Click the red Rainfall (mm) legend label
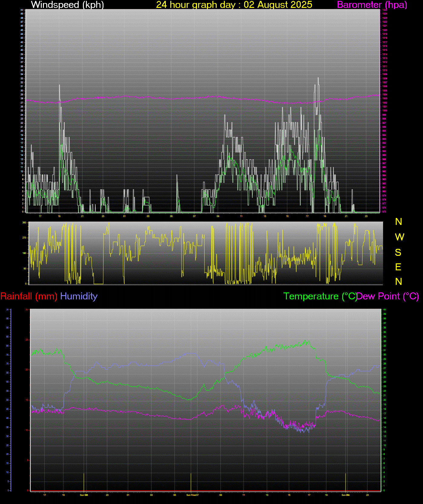This screenshot has width=423, height=504. 29,296
